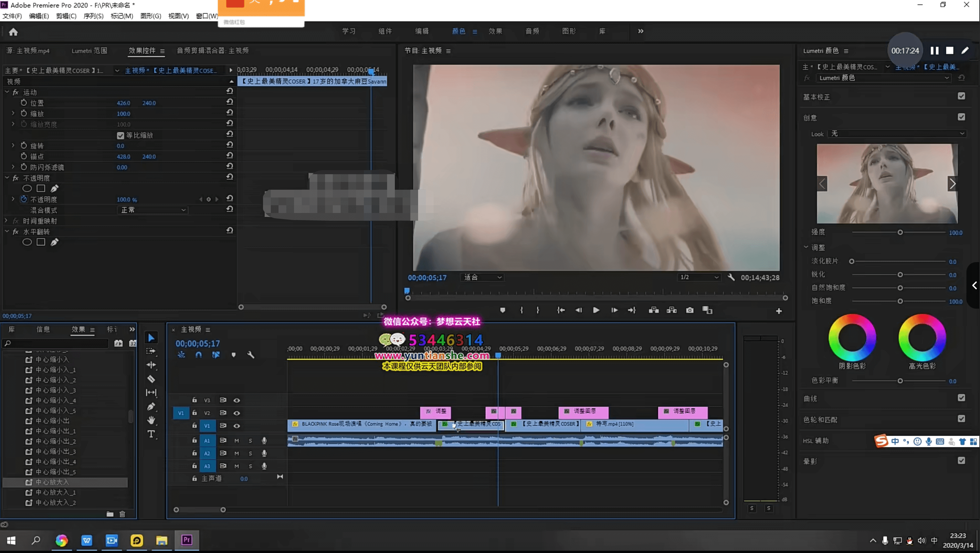Step back one frame in program monitor

tap(578, 310)
